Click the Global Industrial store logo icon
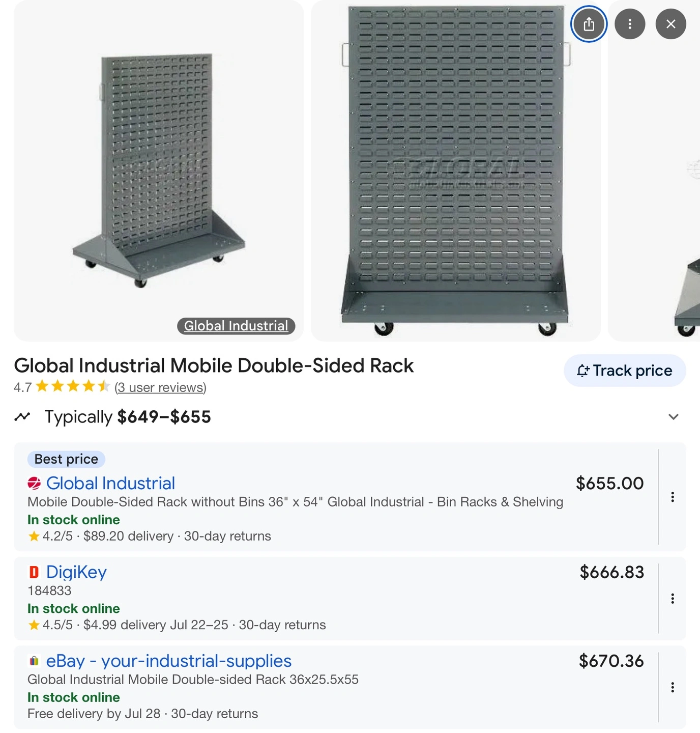This screenshot has width=700, height=733. 34,483
